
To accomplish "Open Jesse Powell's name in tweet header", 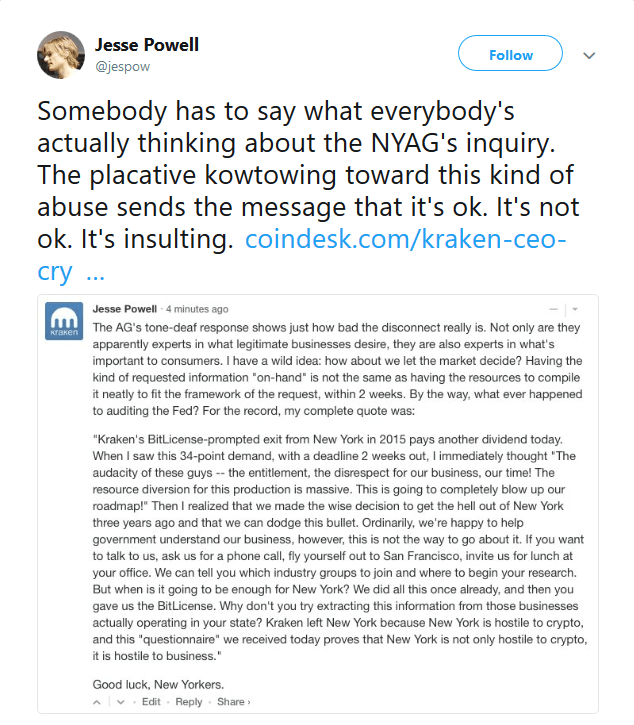I will (x=146, y=46).
